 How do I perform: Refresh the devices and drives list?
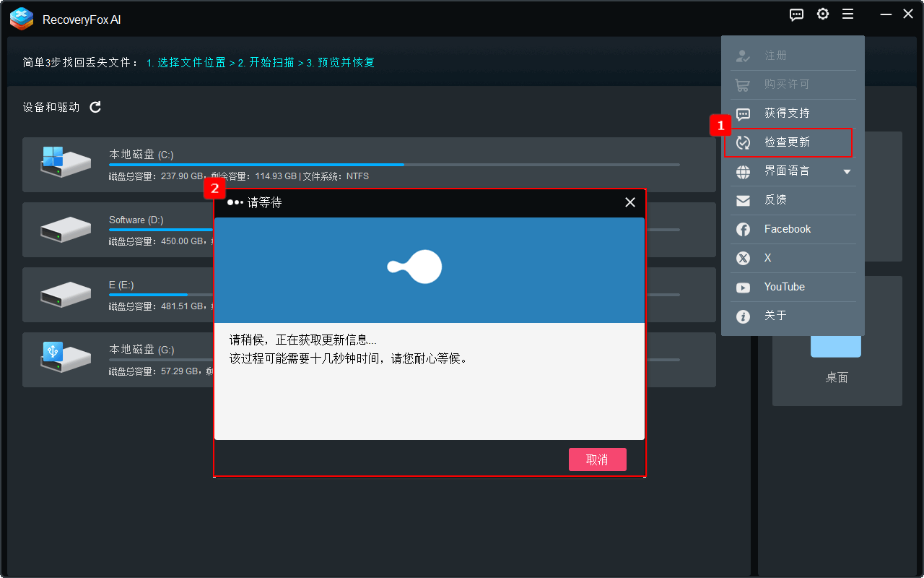click(95, 107)
